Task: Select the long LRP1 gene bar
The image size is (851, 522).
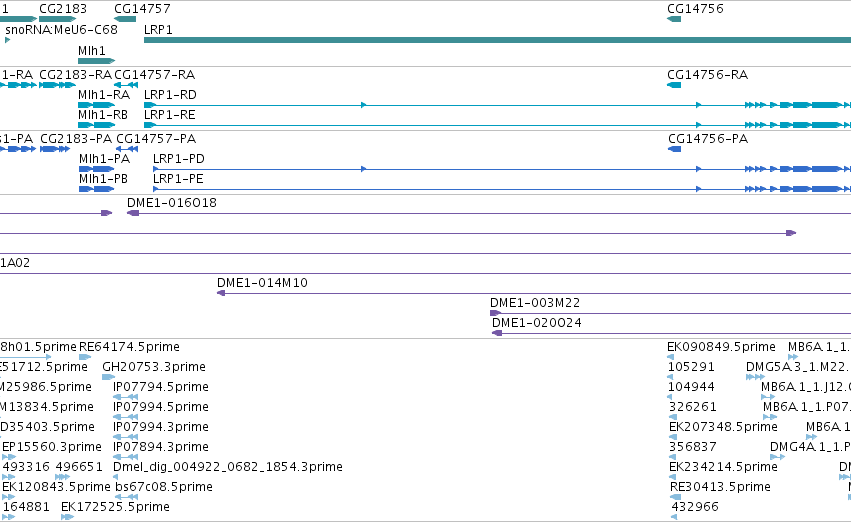Action: [497, 40]
